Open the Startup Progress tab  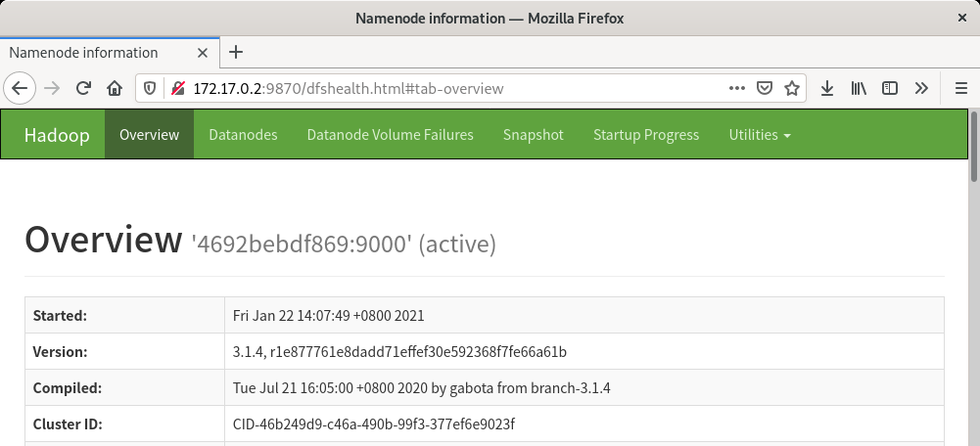pos(646,135)
